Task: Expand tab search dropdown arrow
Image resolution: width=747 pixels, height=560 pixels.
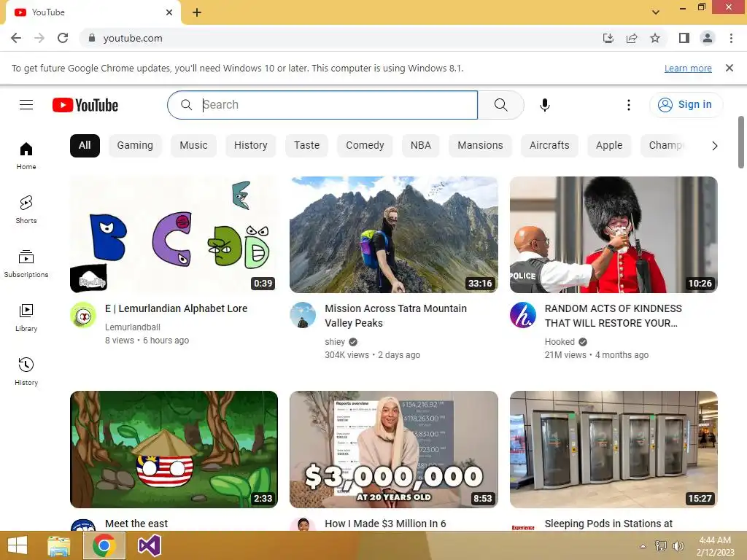Action: coord(656,12)
